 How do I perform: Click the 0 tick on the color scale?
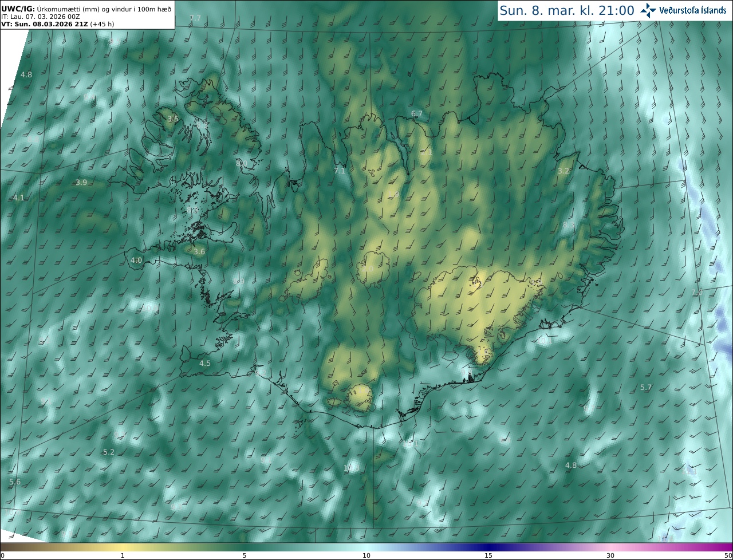[2, 555]
